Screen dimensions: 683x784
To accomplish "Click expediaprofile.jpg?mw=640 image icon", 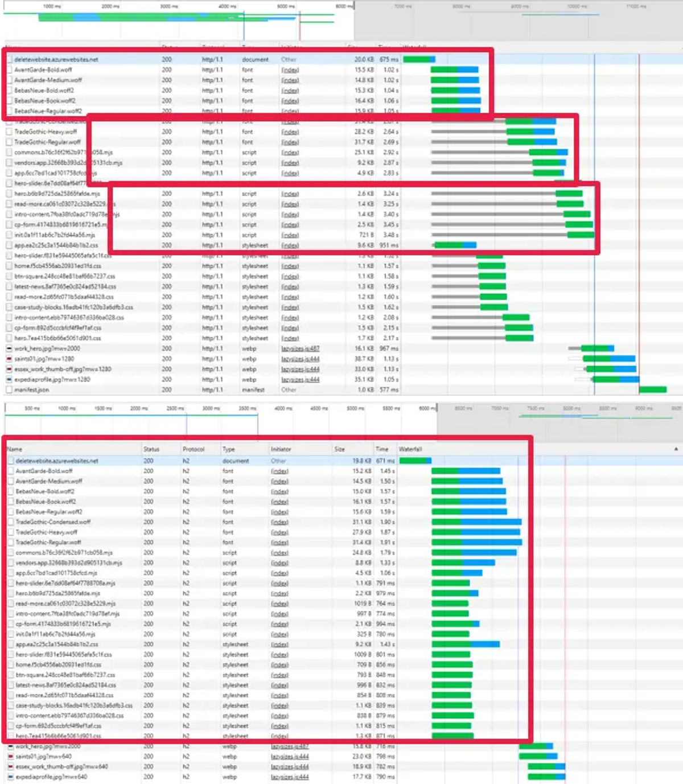I will [x=10, y=777].
